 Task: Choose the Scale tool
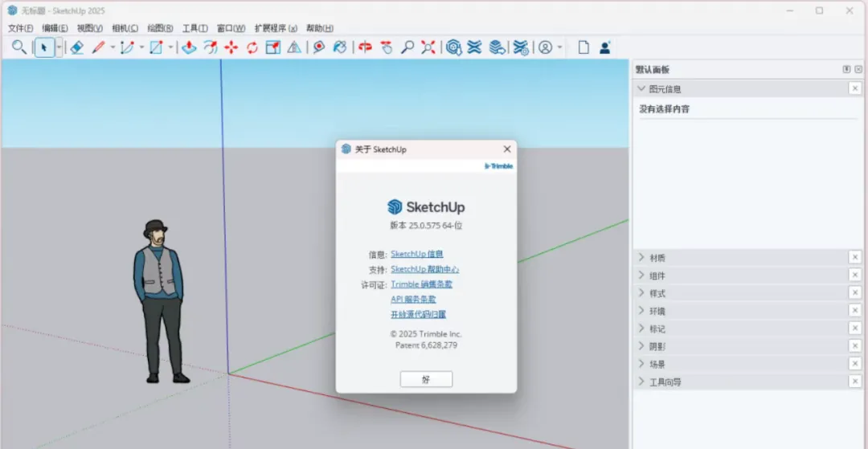(273, 47)
